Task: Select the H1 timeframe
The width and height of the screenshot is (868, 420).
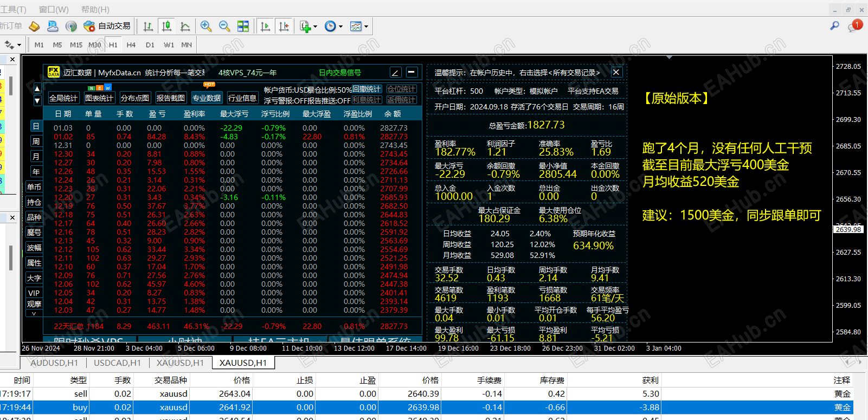Action: coord(113,45)
